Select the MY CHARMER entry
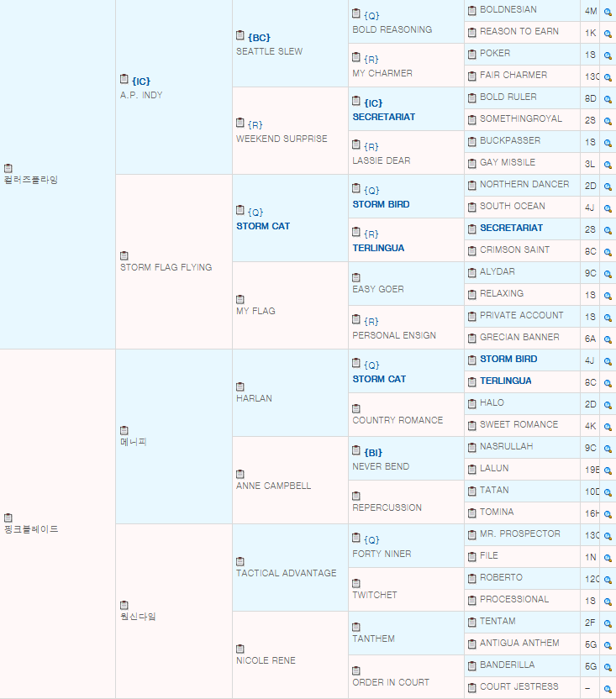616x699 pixels. [382, 73]
